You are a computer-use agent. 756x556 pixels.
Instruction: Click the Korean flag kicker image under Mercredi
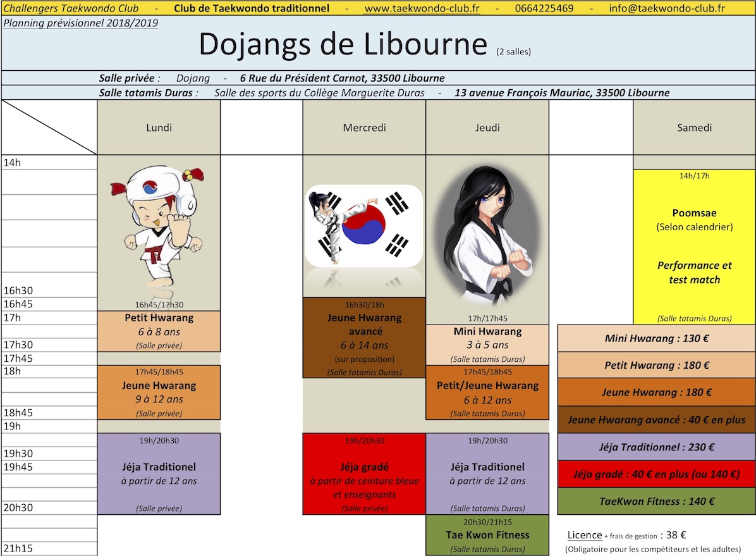[x=364, y=225]
